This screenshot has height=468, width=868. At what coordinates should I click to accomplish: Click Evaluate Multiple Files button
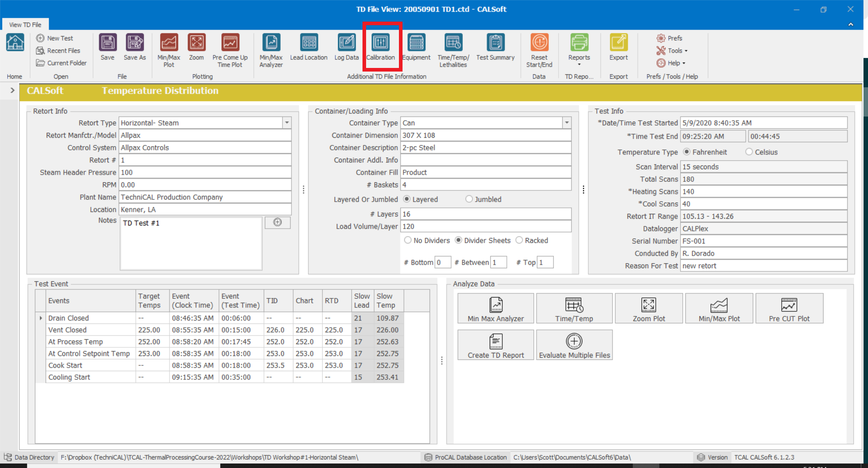click(x=574, y=345)
